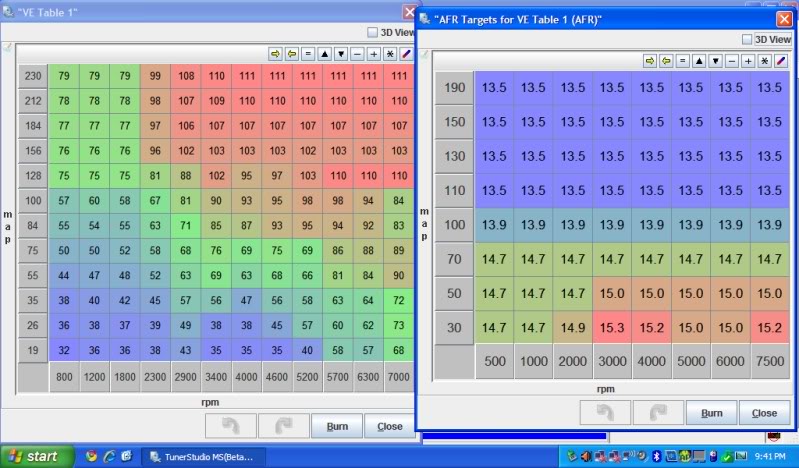Image resolution: width=799 pixels, height=468 pixels.
Task: Click the asterisk icon in VE Table 1 toolbar
Action: click(390, 54)
